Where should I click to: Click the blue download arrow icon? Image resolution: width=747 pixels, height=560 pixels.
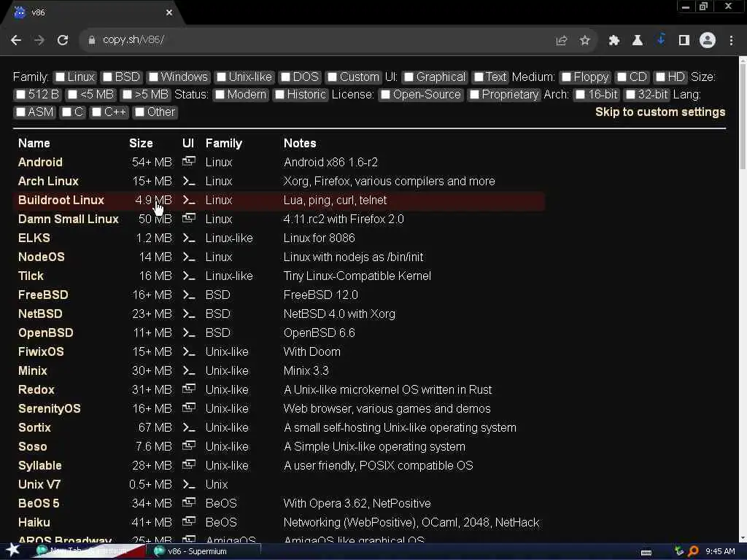(661, 39)
